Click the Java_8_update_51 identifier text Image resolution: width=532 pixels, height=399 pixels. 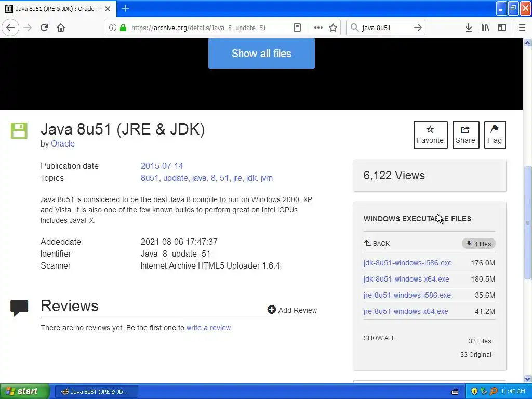[x=176, y=254]
